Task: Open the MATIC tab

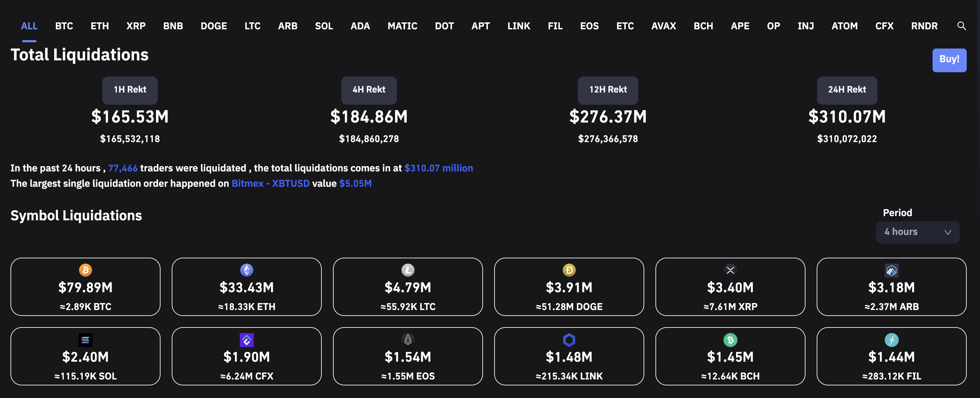Action: click(x=402, y=26)
